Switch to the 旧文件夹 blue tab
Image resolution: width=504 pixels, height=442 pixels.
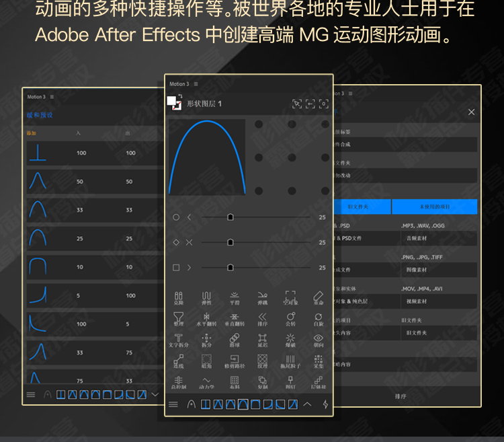pos(362,207)
